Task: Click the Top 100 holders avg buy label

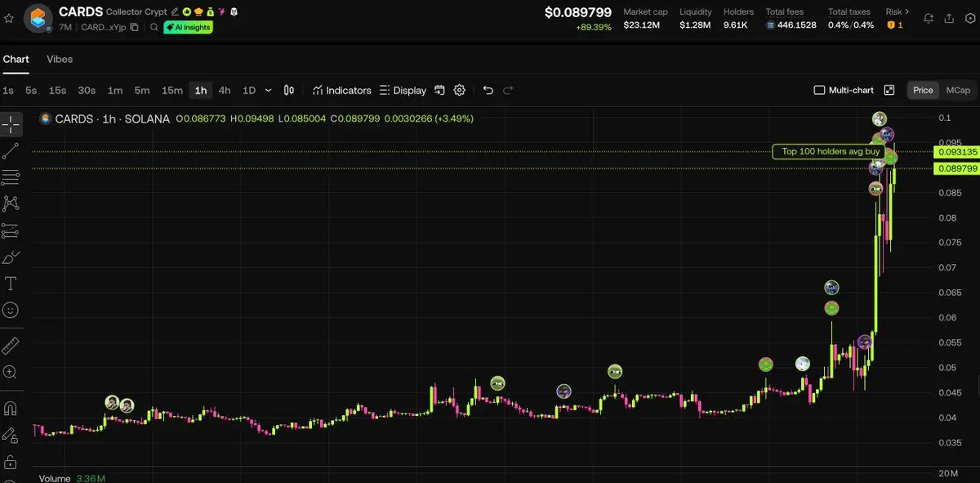Action: coord(831,151)
